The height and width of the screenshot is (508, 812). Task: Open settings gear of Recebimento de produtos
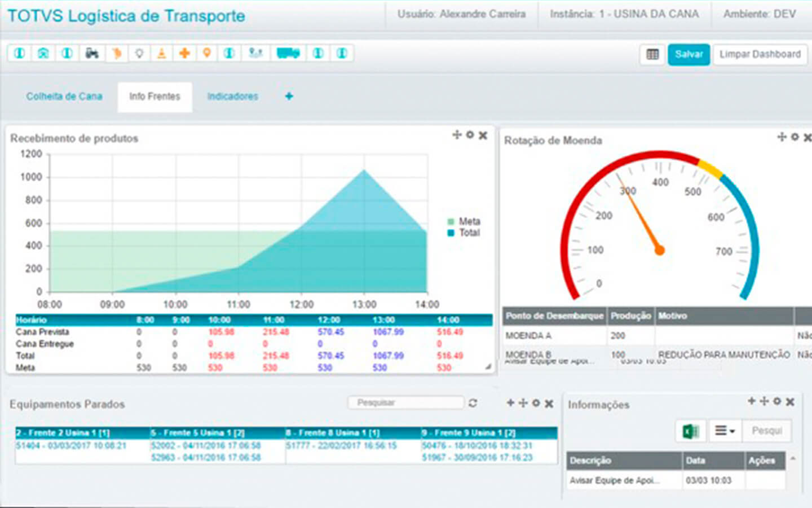(x=470, y=135)
